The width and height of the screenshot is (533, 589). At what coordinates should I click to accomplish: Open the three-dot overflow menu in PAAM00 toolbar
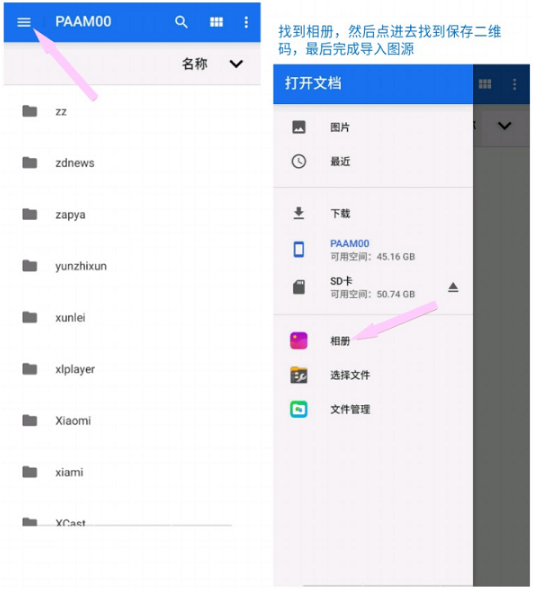246,22
